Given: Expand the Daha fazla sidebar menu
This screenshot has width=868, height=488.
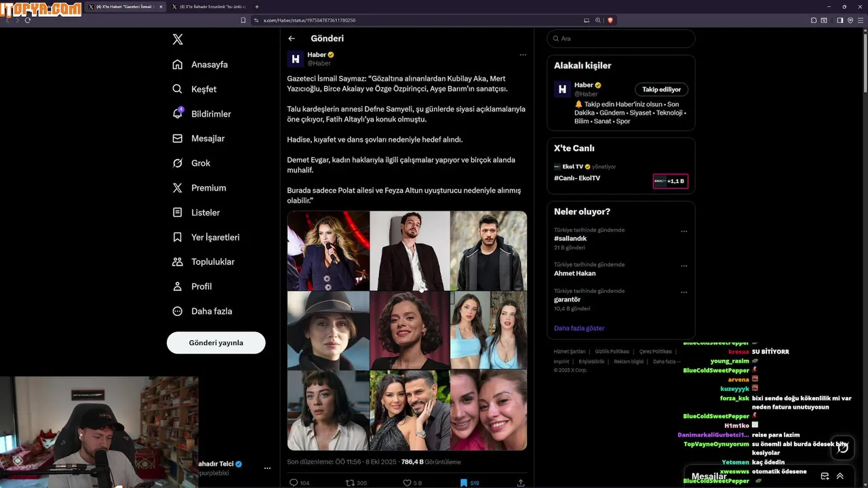Looking at the screenshot, I should pyautogui.click(x=202, y=311).
